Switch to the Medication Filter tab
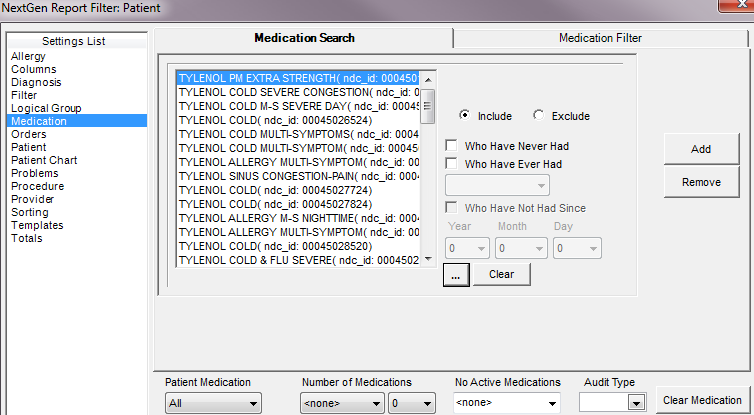 pyautogui.click(x=600, y=38)
